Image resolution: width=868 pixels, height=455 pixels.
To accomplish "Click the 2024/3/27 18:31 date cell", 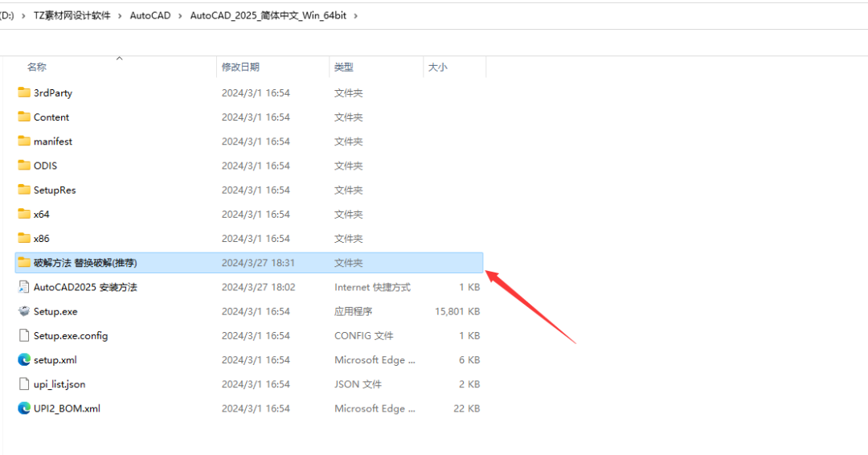I will pos(258,263).
